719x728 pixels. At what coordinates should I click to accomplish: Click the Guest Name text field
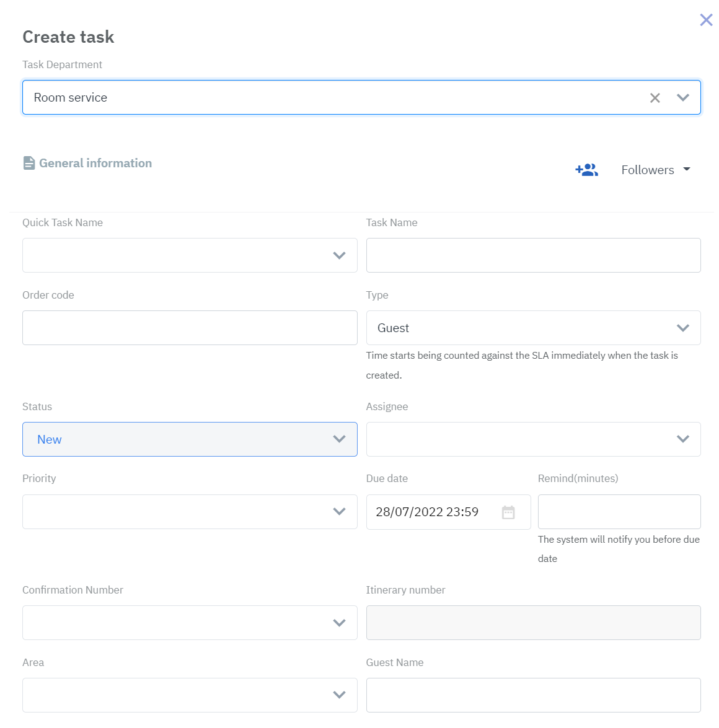(x=533, y=695)
